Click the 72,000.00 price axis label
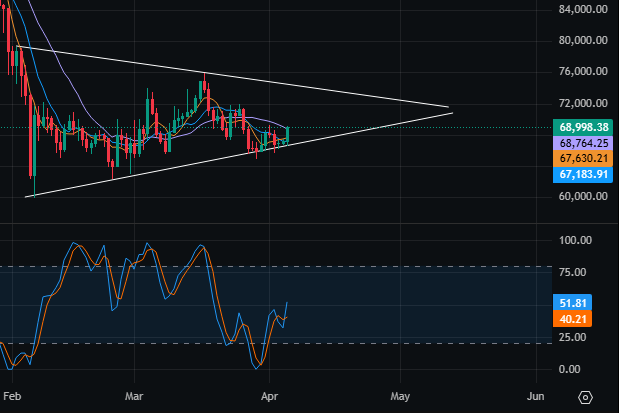 pyautogui.click(x=583, y=103)
